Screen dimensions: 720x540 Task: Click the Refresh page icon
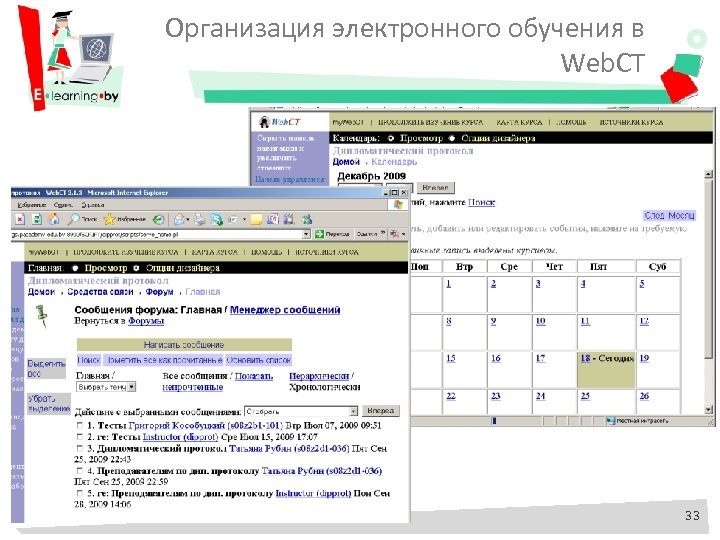pos(37,219)
